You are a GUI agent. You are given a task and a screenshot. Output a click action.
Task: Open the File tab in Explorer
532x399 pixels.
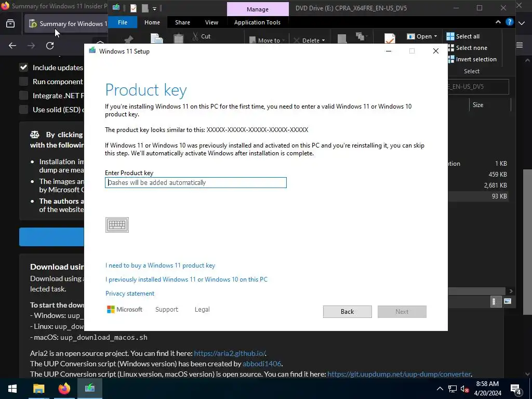coord(123,22)
